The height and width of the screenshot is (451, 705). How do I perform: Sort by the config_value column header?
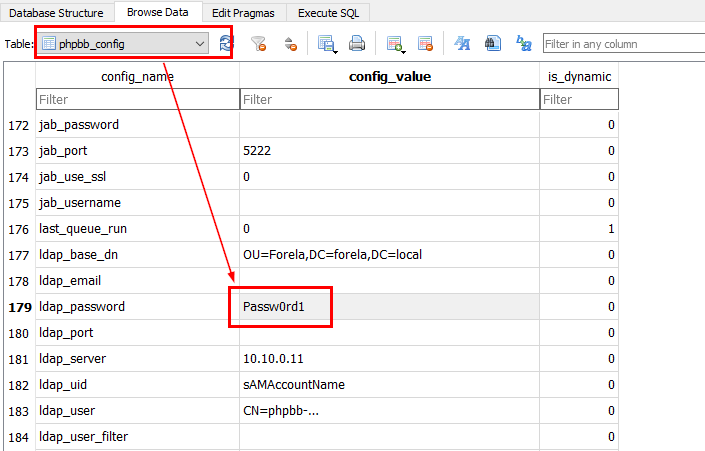tap(389, 76)
